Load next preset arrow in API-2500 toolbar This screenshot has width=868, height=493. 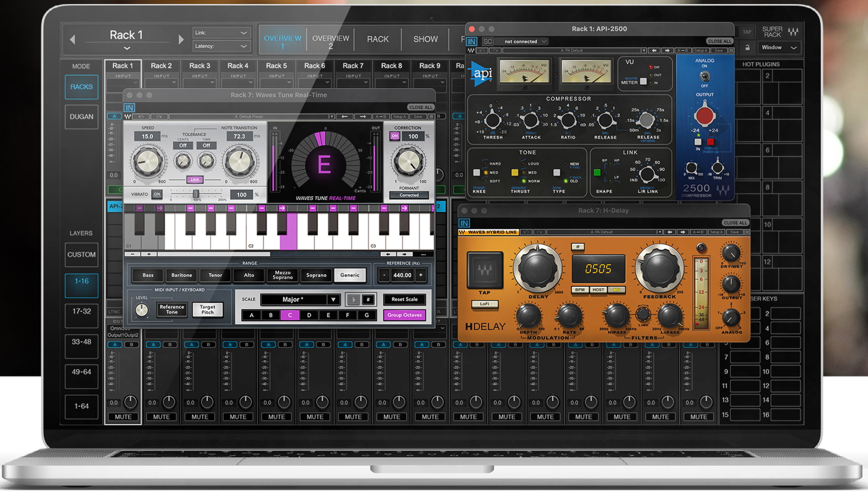click(x=667, y=50)
